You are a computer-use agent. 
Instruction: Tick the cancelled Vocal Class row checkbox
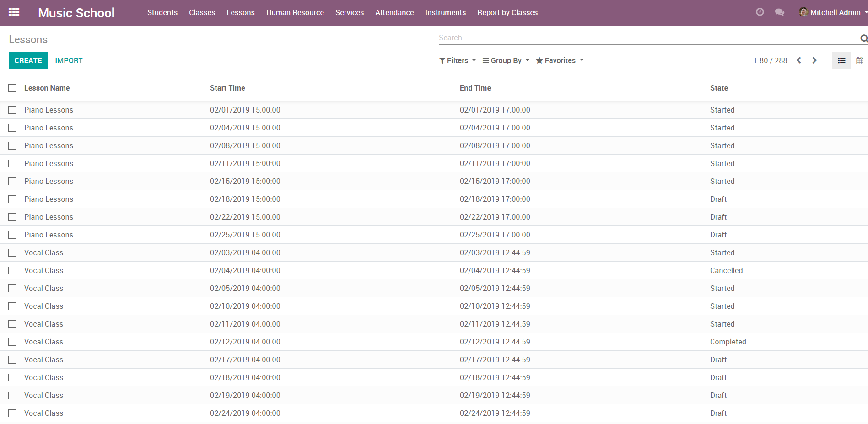(12, 270)
